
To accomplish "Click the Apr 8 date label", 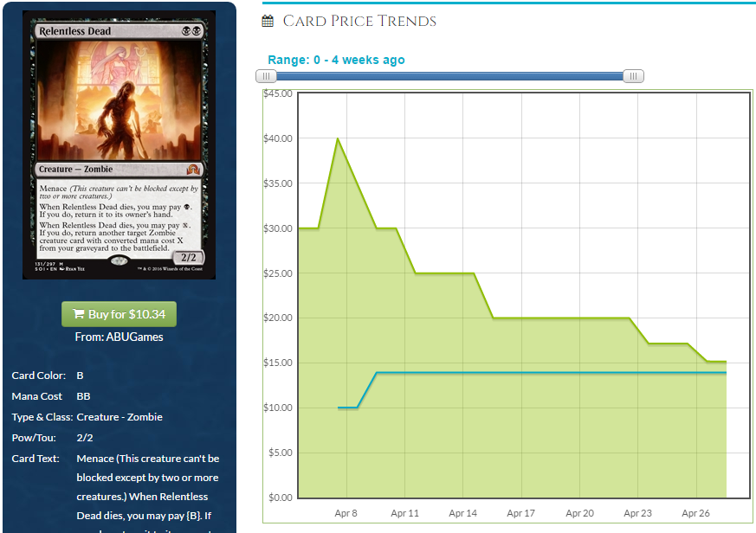I will 346,513.
